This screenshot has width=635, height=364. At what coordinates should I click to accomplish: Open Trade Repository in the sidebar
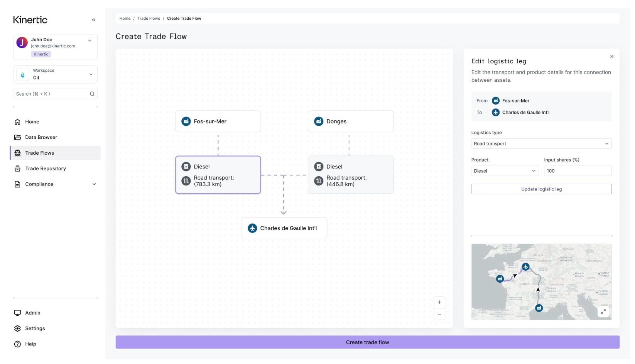(55, 169)
